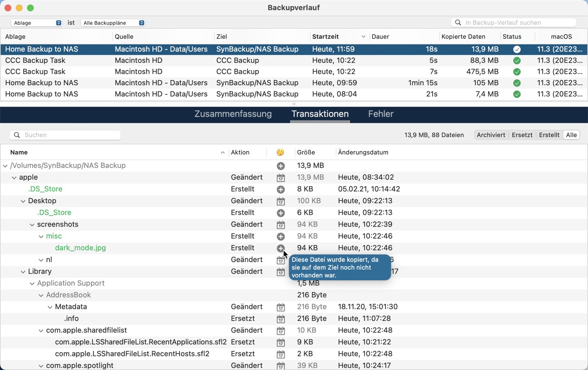Click the plus icon in the misc row
This screenshot has height=370, width=588.
pos(281,236)
